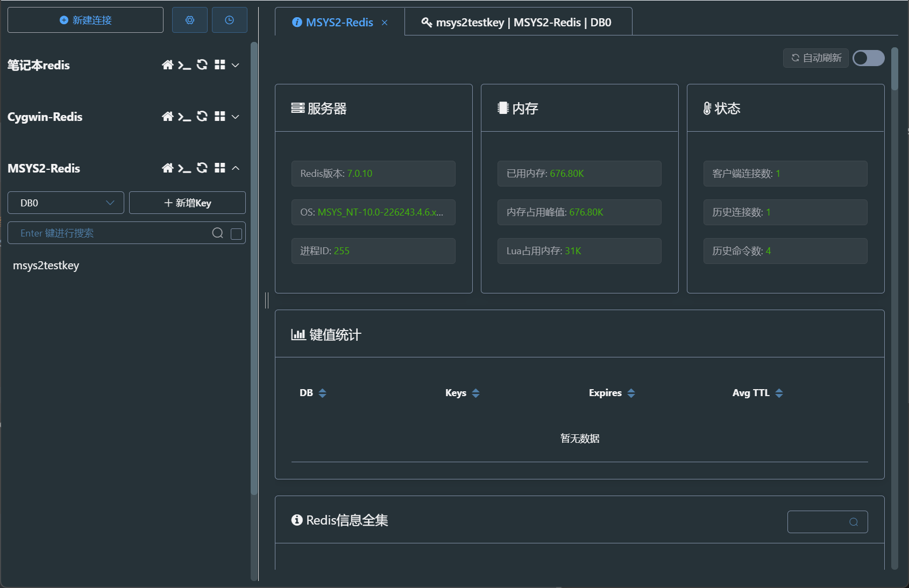Open console icon for MSYS2-Redis
909x588 pixels.
(184, 168)
